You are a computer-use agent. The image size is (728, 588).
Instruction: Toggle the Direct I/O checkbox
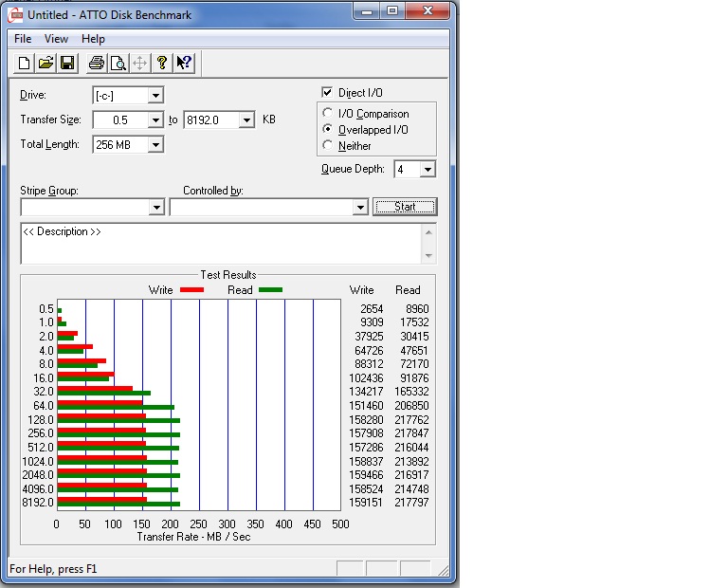pyautogui.click(x=327, y=92)
